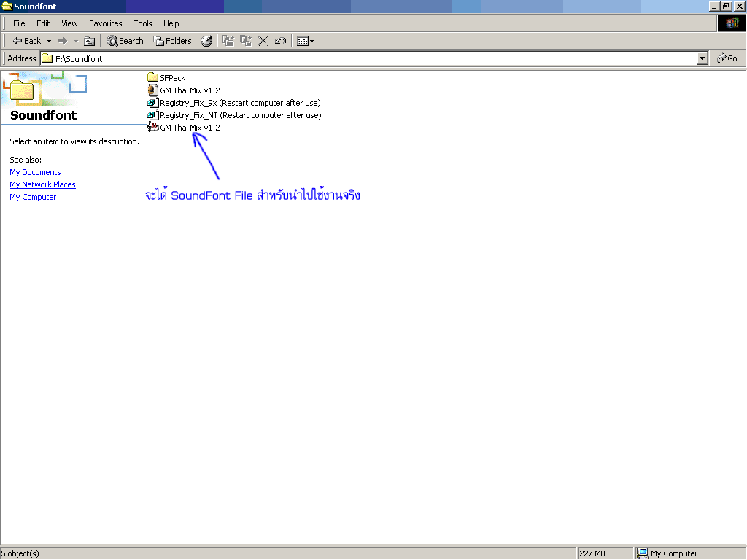This screenshot has height=560, width=747.
Task: Select the first GM Thai Mix v1.2 archive icon
Action: (x=152, y=90)
